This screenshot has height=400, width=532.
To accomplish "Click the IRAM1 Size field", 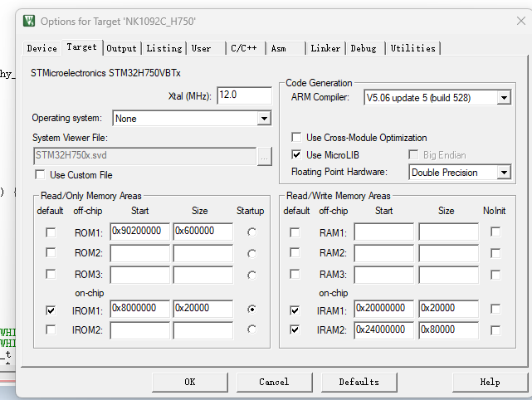I will click(448, 309).
